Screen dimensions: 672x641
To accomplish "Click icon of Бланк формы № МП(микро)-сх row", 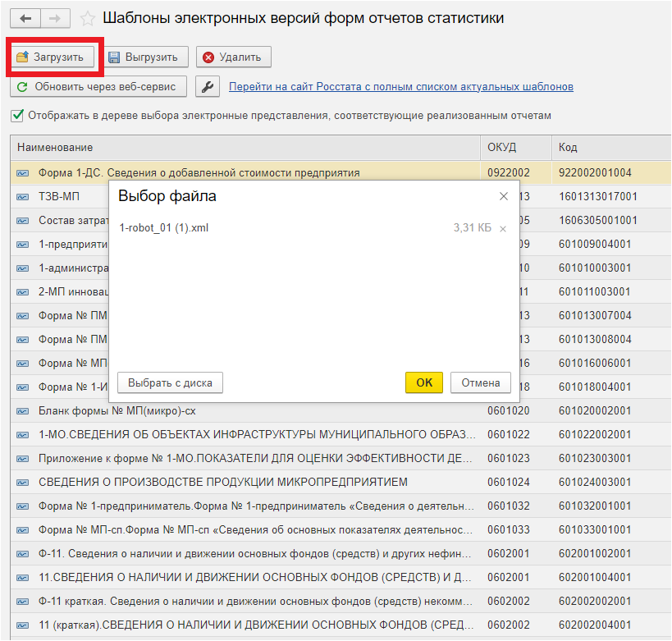I will pos(23,411).
